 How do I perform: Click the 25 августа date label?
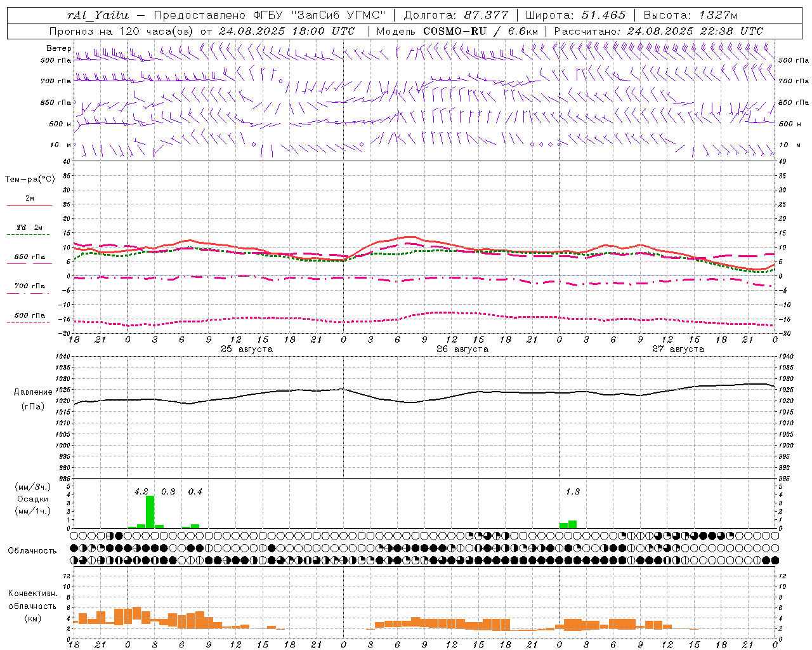(x=247, y=349)
